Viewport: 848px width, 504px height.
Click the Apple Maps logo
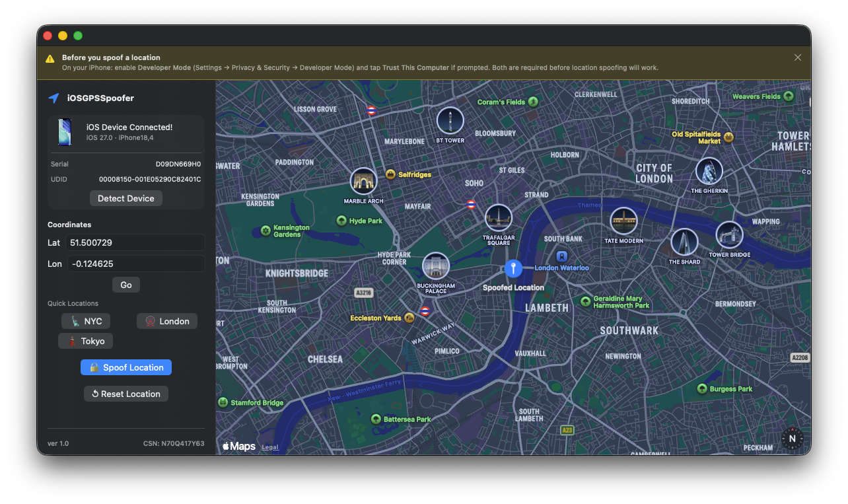[x=239, y=447]
